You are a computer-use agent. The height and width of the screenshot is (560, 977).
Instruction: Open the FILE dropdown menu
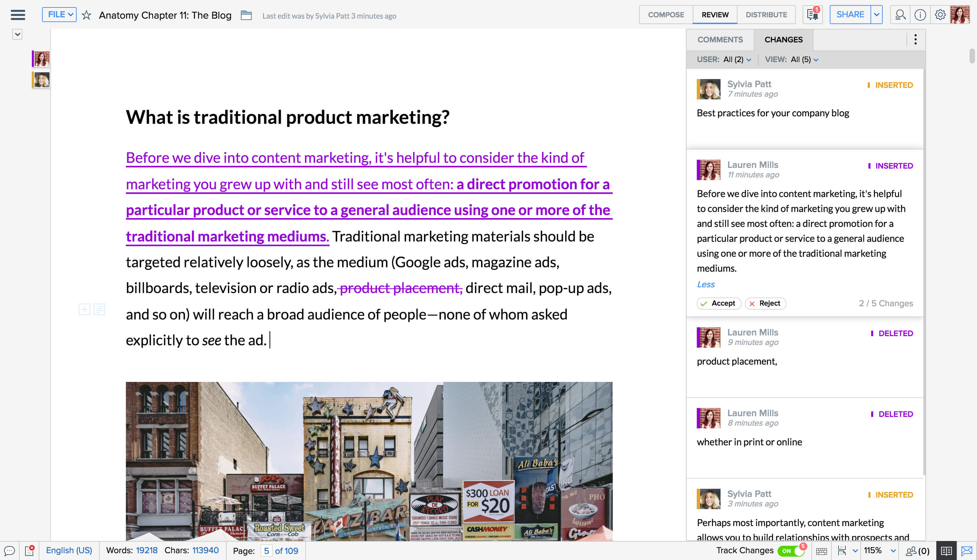pyautogui.click(x=59, y=15)
